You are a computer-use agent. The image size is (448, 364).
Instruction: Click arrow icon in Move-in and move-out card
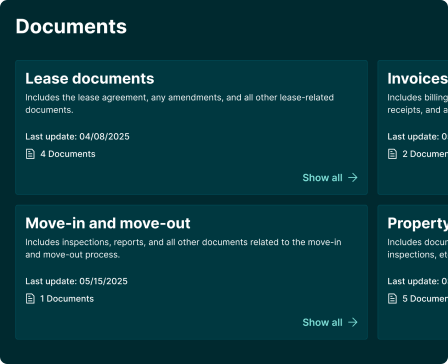tap(353, 322)
